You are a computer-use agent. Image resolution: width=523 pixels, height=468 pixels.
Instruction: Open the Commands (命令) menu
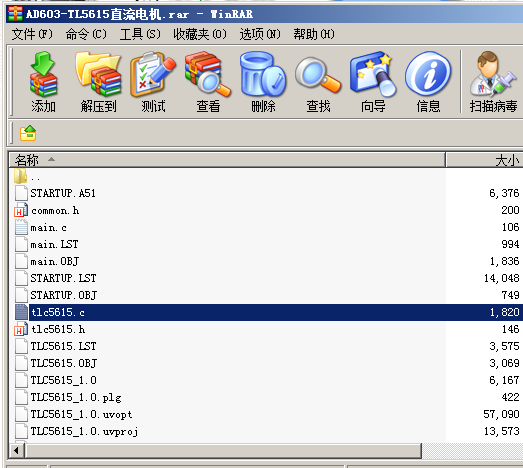tap(86, 34)
